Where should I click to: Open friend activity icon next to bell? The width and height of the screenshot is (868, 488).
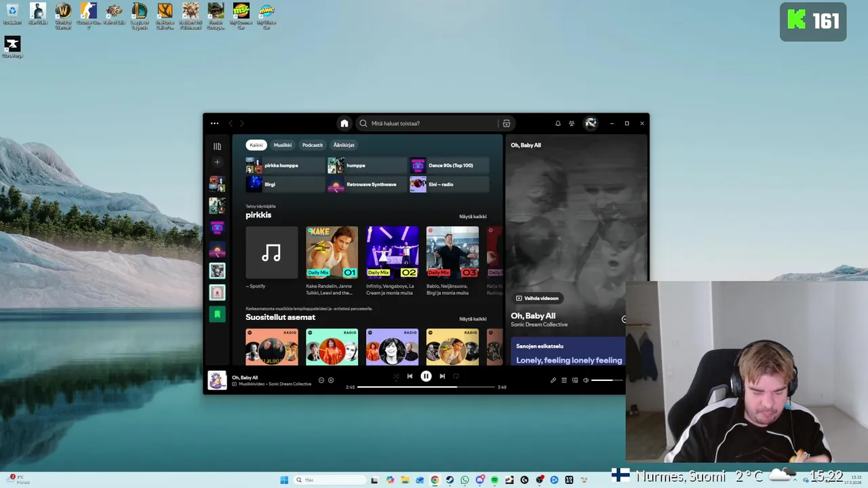(572, 123)
